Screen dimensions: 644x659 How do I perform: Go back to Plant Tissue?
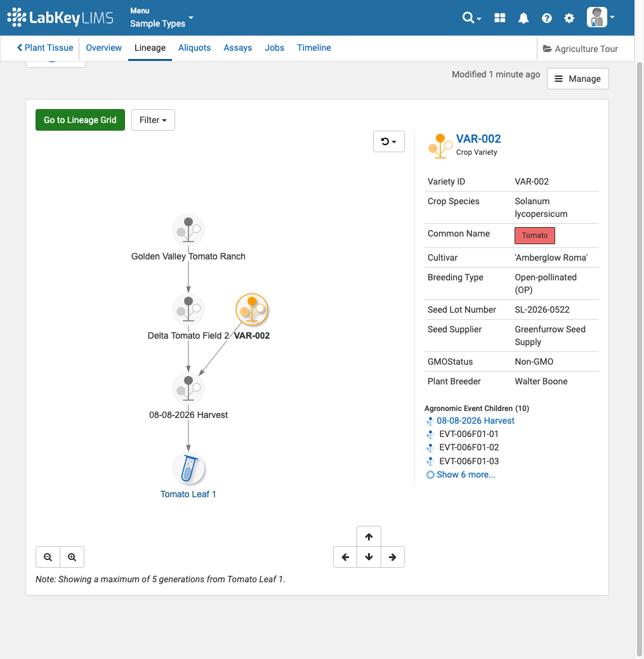[x=45, y=48]
